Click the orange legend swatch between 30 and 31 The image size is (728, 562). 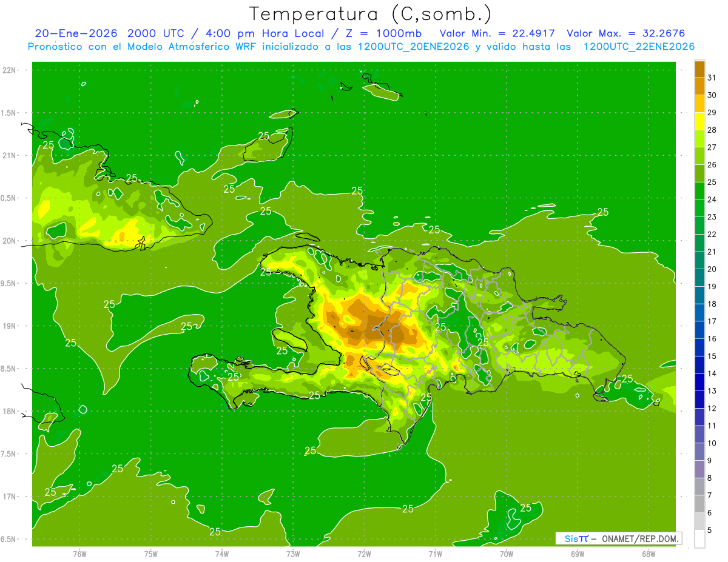point(699,86)
